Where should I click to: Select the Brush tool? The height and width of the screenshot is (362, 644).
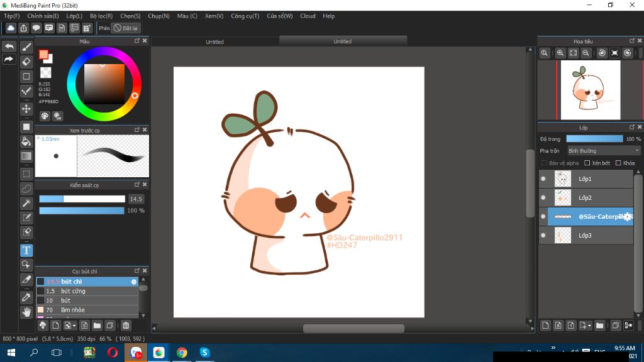point(26,47)
